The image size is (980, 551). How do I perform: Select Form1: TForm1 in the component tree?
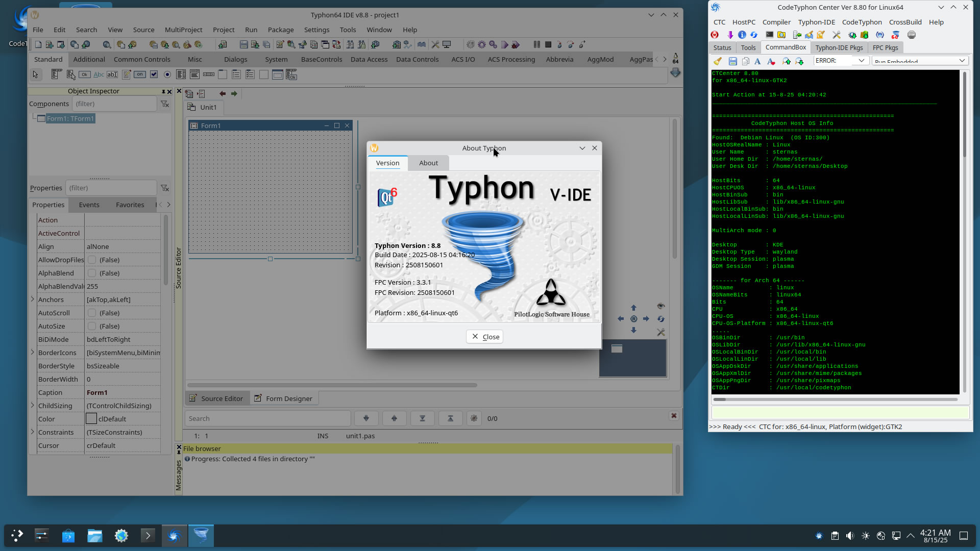pyautogui.click(x=70, y=118)
